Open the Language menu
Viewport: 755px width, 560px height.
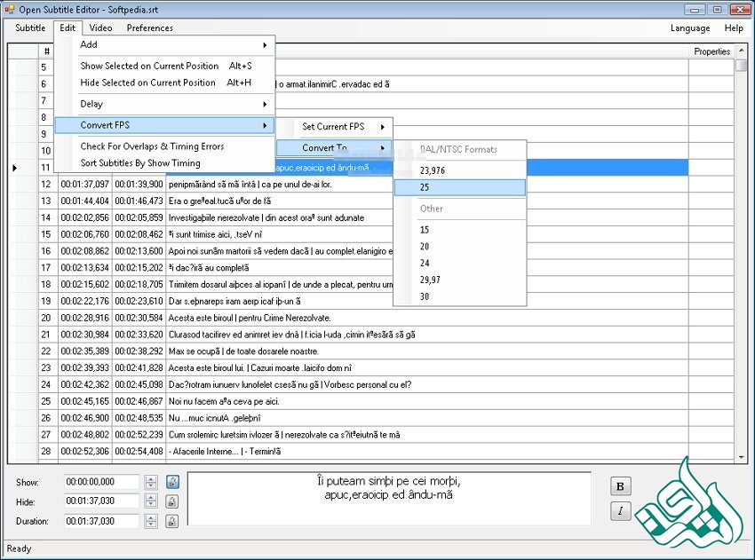pos(690,28)
